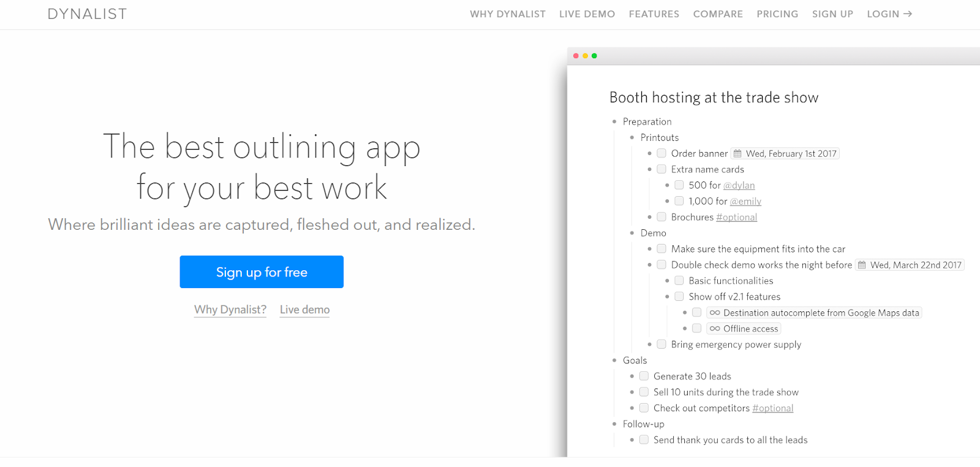Mark Generate 30 leads as complete
This screenshot has height=467, width=980.
click(x=644, y=376)
